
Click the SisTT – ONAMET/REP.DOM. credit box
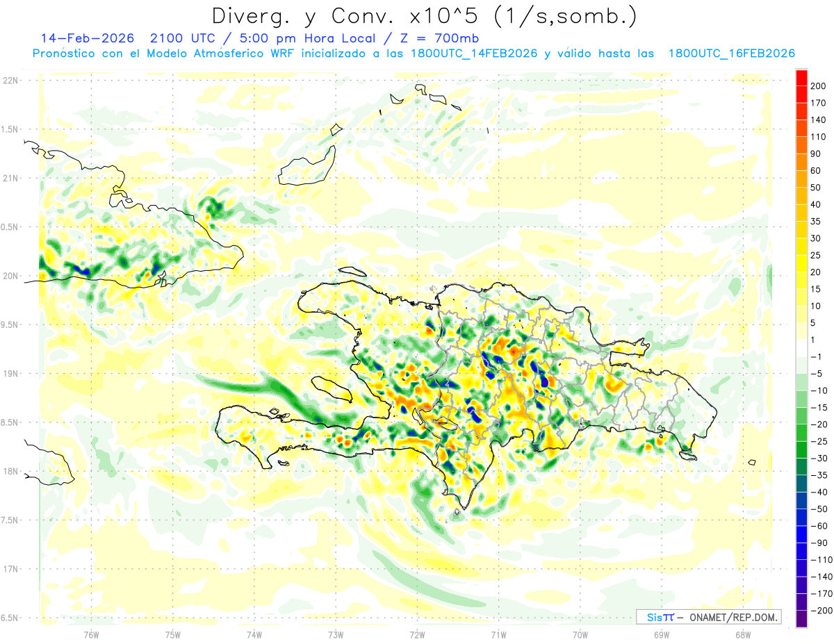(709, 617)
